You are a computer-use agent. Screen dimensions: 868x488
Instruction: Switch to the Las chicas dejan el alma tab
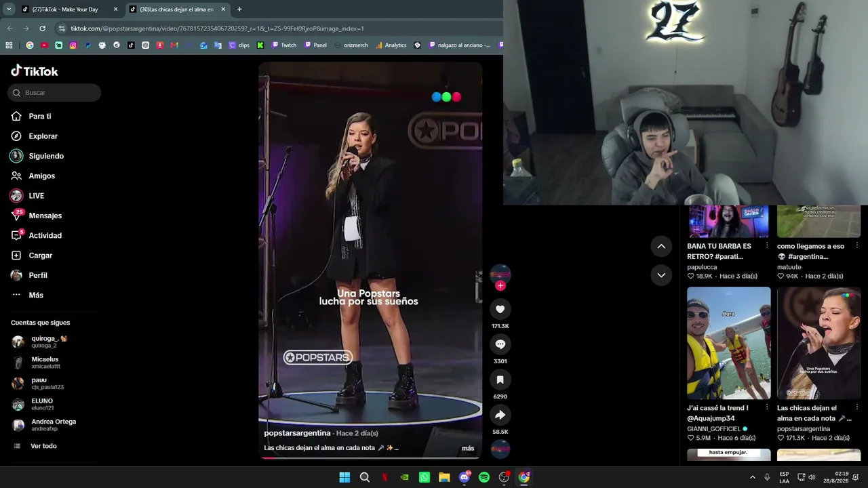tap(178, 9)
